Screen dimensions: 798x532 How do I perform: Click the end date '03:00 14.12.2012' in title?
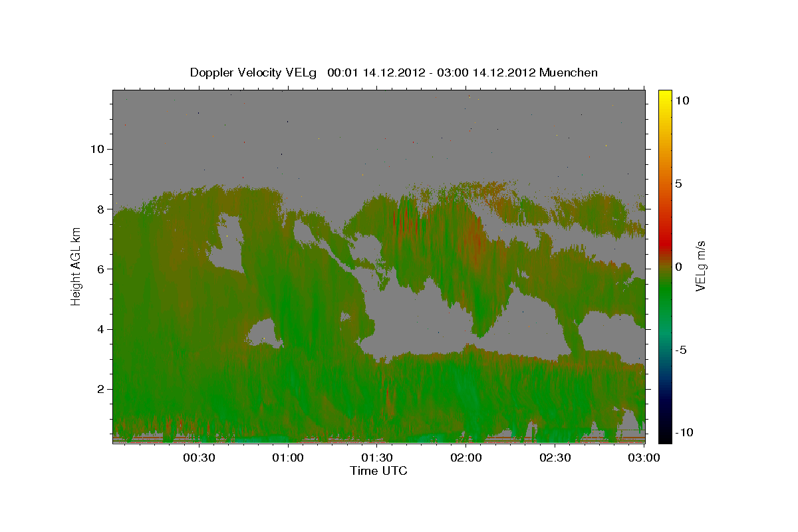[x=485, y=72]
